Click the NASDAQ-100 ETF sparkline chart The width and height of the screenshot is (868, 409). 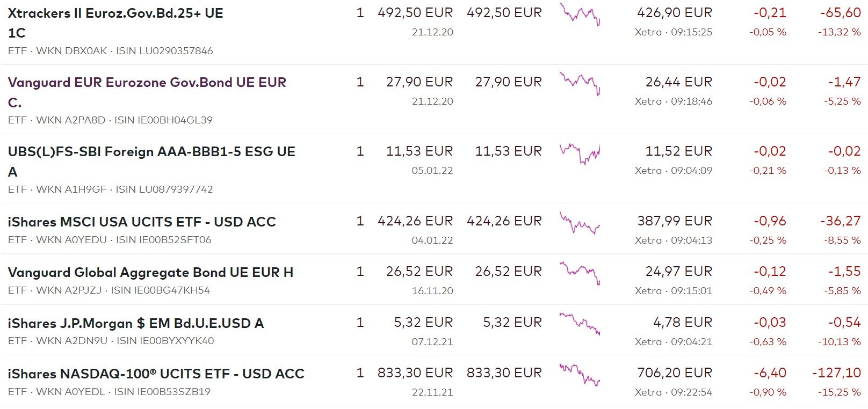[x=580, y=375]
